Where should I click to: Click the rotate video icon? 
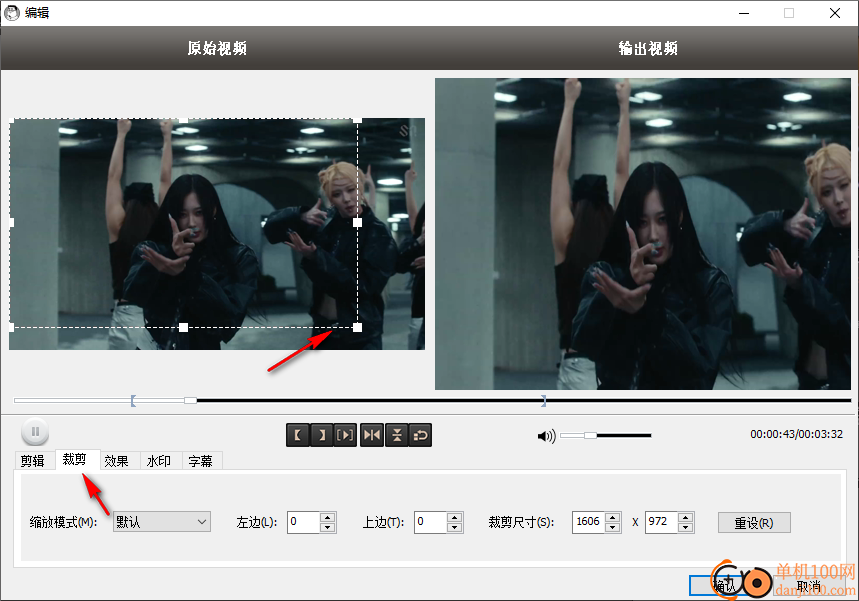coord(420,435)
